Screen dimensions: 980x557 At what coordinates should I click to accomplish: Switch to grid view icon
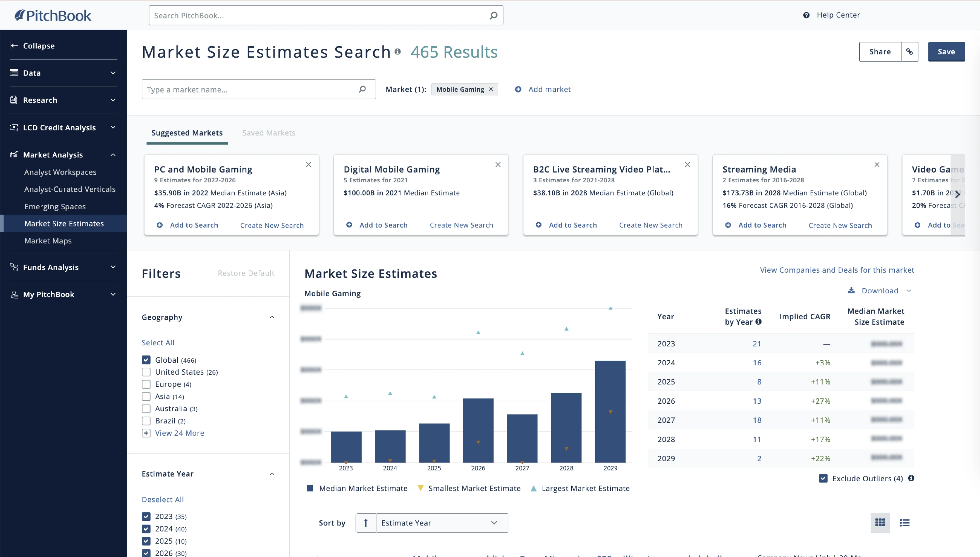coord(880,523)
